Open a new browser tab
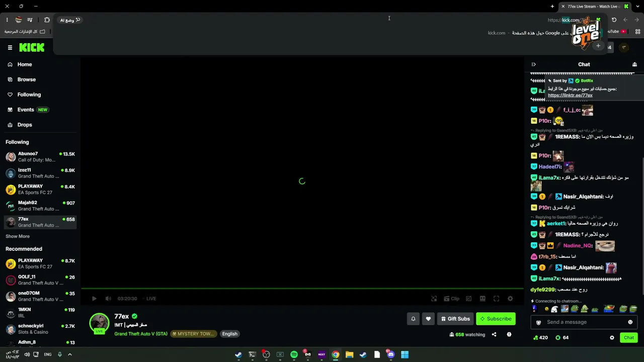The height and width of the screenshot is (362, 644). [552, 7]
